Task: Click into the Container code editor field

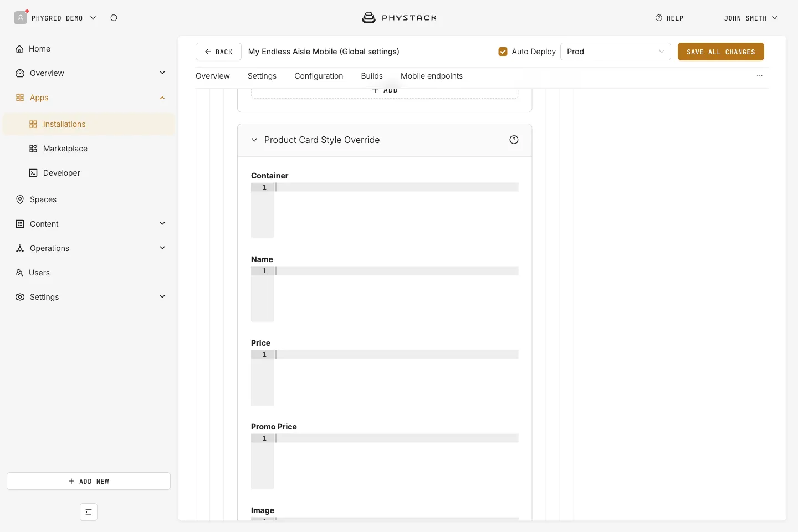Action: coord(385,211)
